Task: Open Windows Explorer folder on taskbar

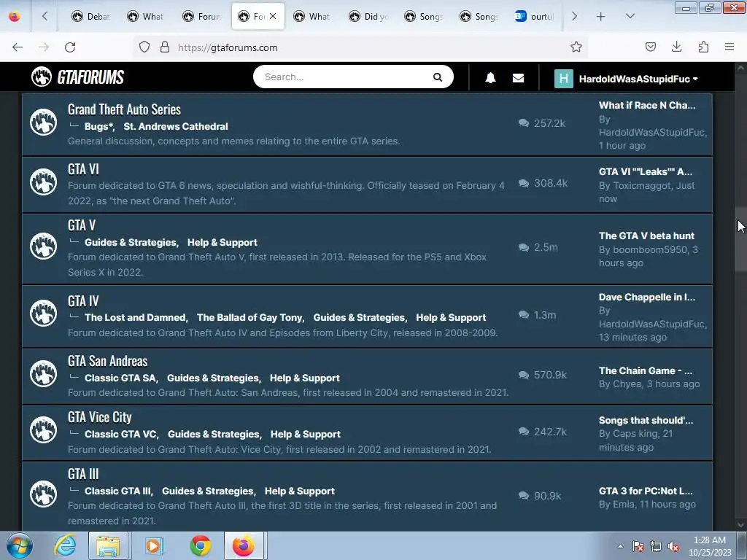Action: coord(108,545)
